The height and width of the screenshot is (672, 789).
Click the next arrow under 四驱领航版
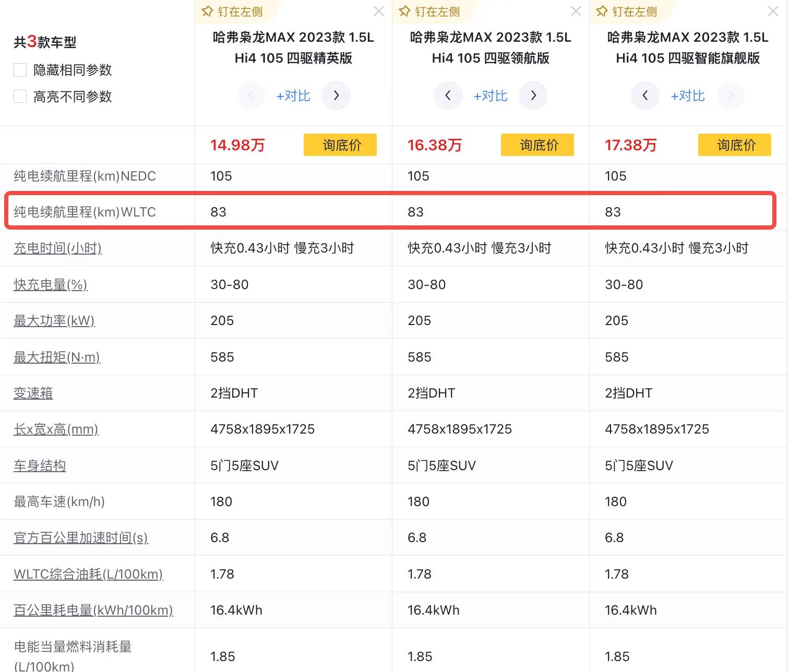pos(533,95)
